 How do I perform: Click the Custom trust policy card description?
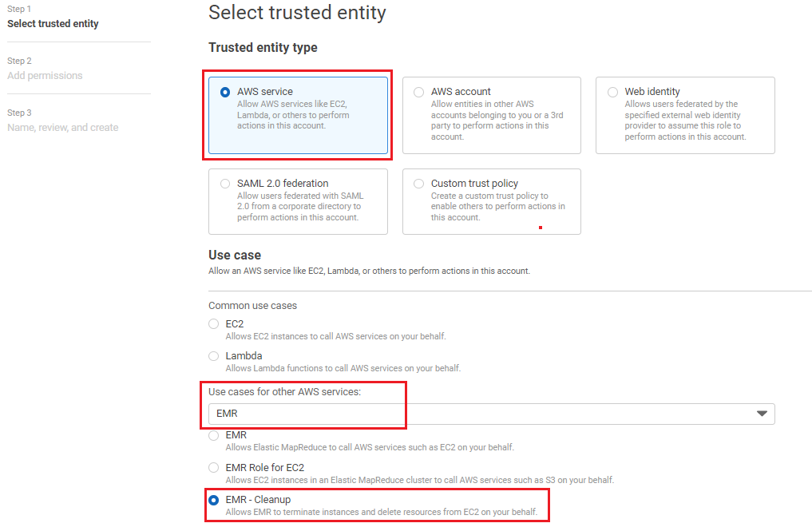tap(497, 206)
